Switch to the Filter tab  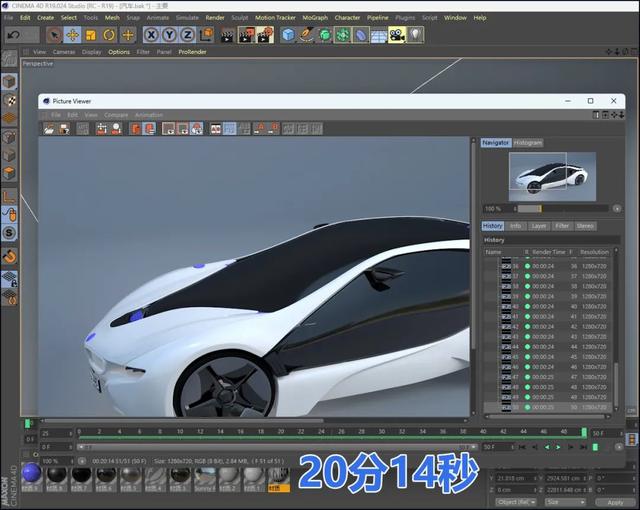click(562, 226)
